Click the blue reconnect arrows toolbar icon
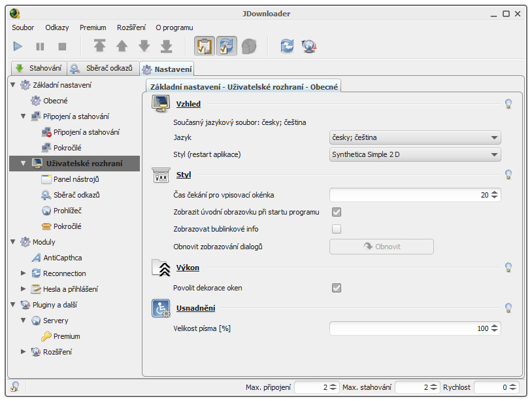 (287, 46)
